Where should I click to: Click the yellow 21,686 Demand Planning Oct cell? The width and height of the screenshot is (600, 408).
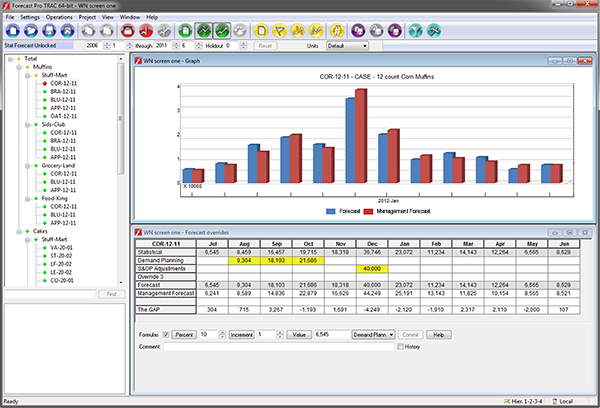pos(308,260)
